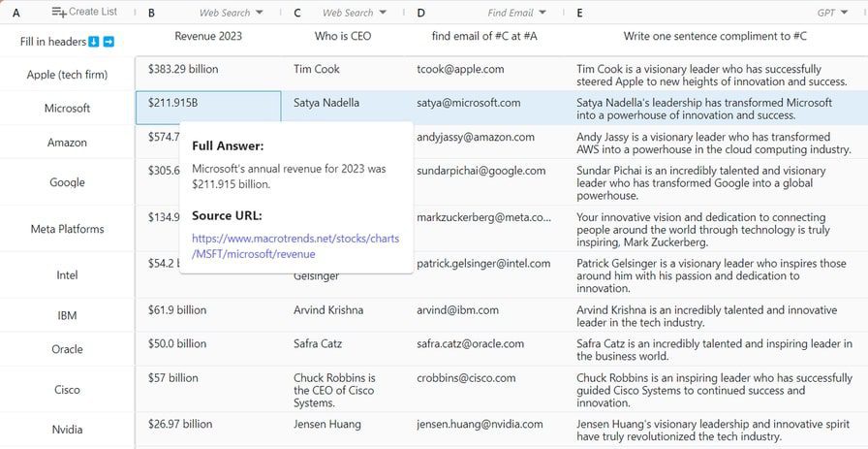The image size is (868, 449).
Task: Click the safra.catz@oracle.com cell
Action: pyautogui.click(x=484, y=349)
